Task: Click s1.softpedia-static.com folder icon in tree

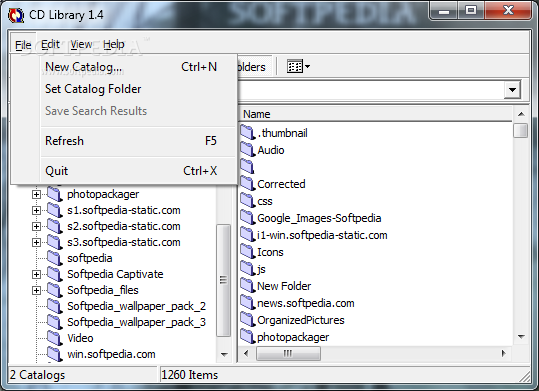Action: click(54, 210)
